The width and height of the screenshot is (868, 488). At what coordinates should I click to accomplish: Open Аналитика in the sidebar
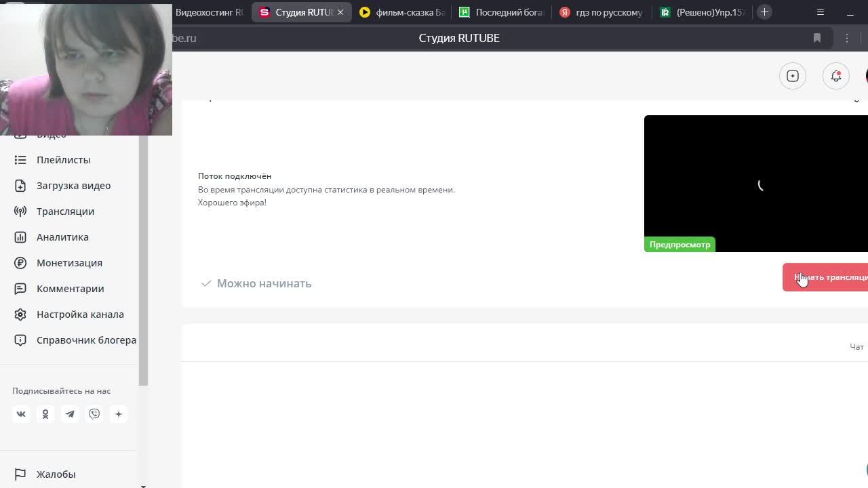[62, 237]
